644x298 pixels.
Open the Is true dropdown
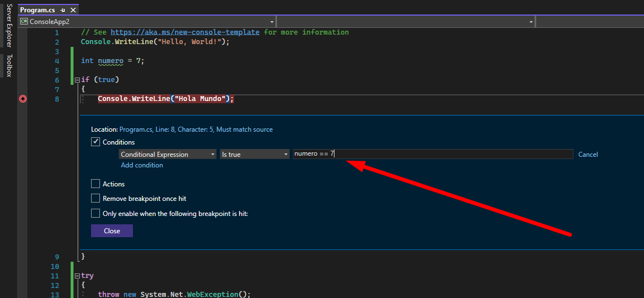click(254, 155)
